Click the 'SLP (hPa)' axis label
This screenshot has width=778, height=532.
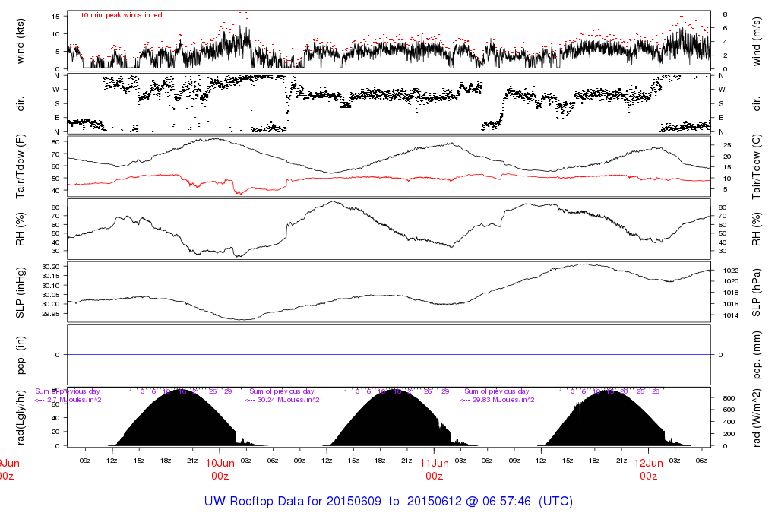pos(757,292)
